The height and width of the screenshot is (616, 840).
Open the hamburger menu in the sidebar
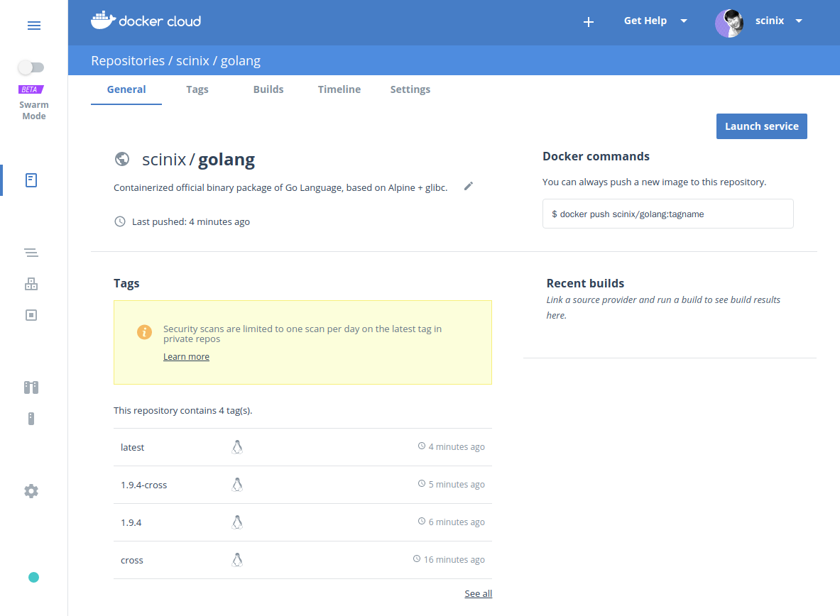[33, 26]
